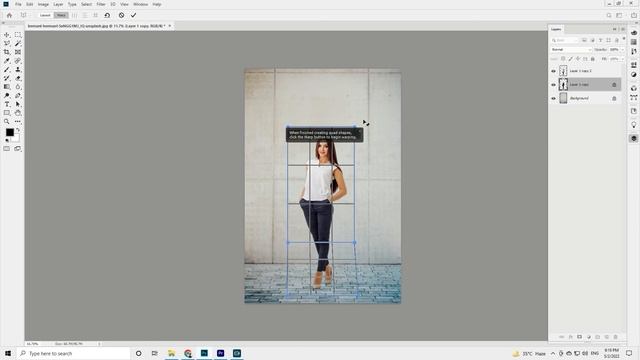The width and height of the screenshot is (640, 360).
Task: Select the Eraser tool
Action: tap(18, 78)
